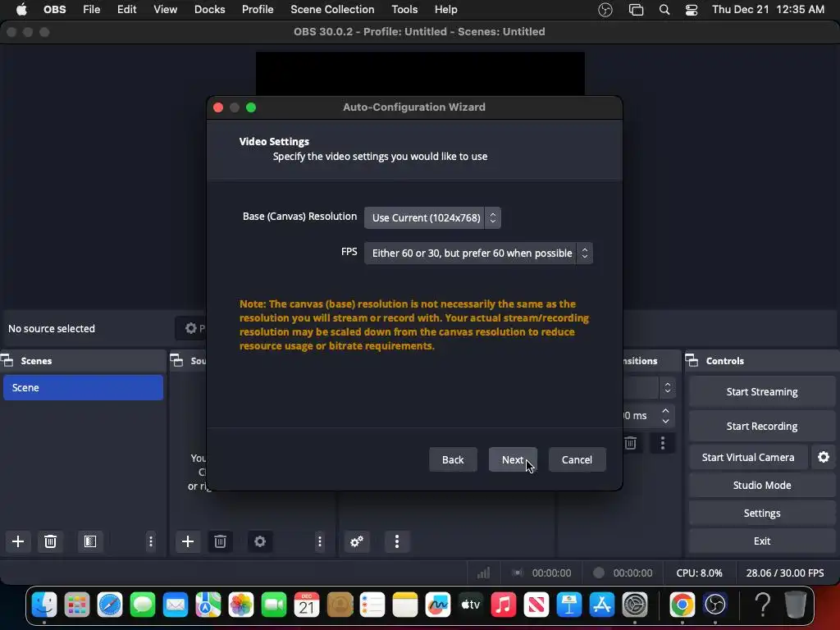Select the Scene item in Scenes list

pos(83,387)
